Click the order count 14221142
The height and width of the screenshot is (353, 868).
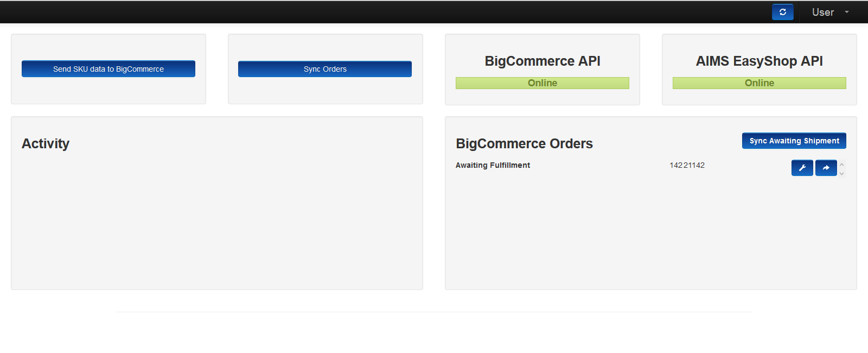687,165
